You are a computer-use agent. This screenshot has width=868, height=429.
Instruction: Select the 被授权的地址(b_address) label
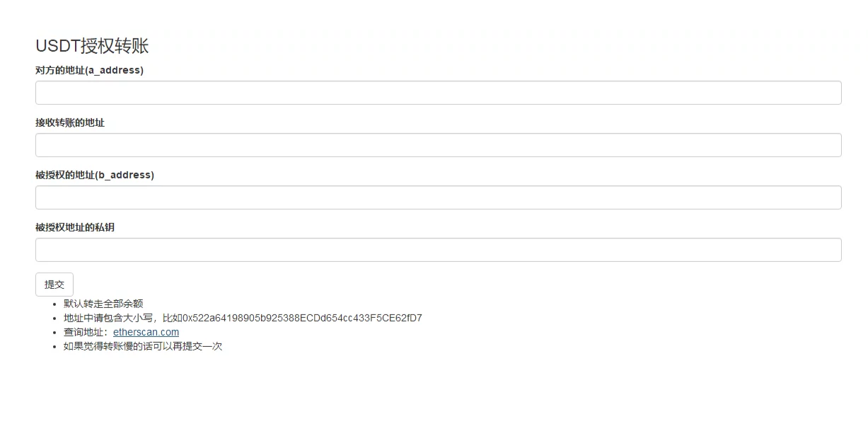(x=95, y=175)
